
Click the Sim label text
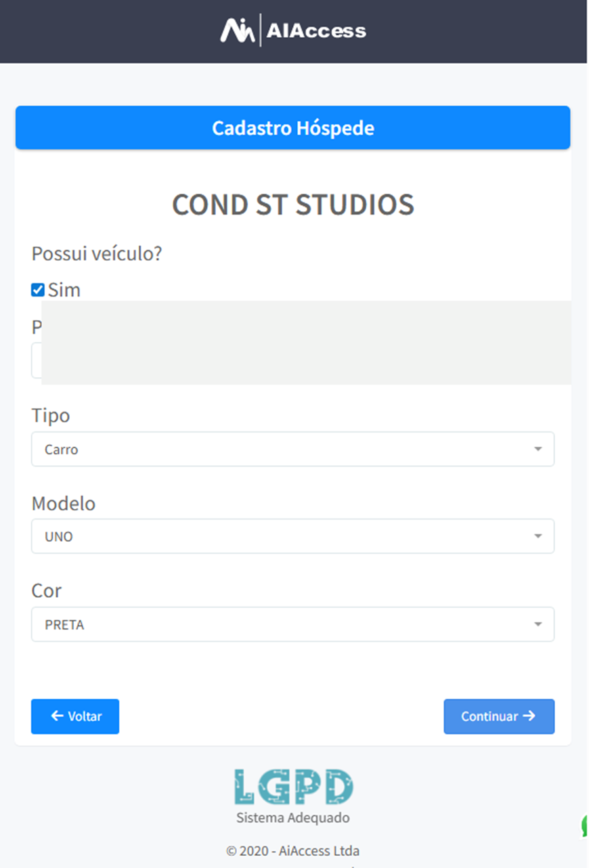tap(64, 290)
